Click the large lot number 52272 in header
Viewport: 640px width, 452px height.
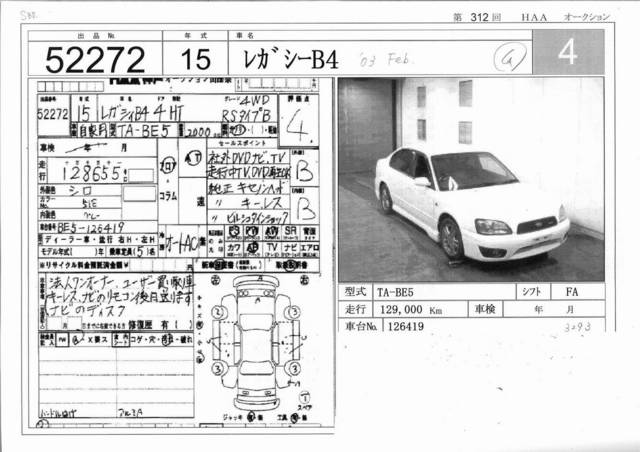point(95,60)
